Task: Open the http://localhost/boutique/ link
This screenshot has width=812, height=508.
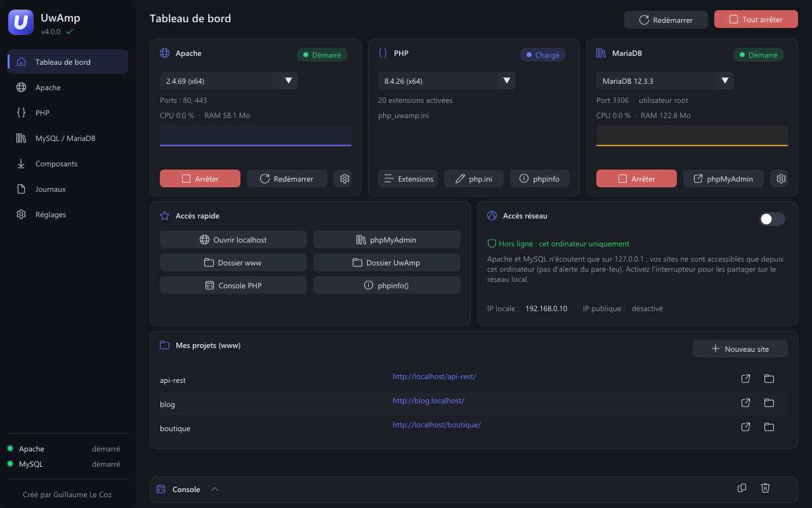Action: coord(436,425)
